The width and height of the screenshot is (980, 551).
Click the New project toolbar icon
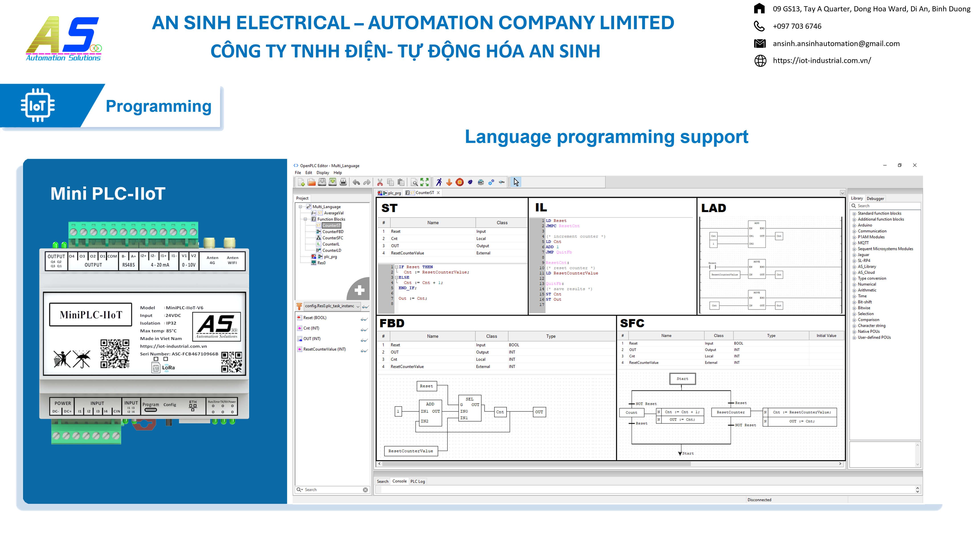click(301, 182)
